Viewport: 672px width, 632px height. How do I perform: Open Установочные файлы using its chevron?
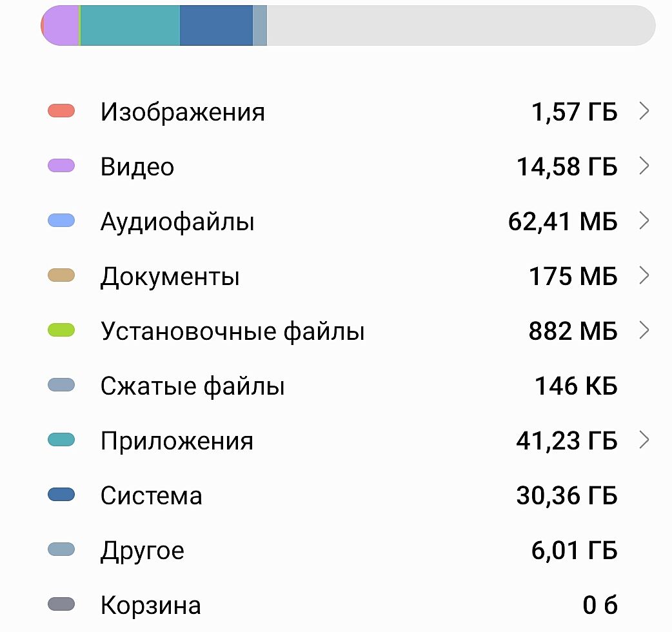(x=643, y=331)
